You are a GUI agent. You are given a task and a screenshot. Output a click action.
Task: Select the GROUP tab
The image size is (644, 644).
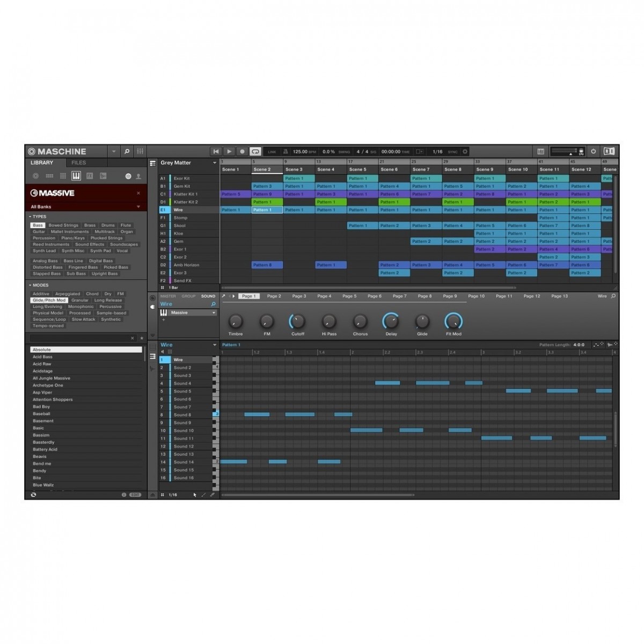point(188,296)
